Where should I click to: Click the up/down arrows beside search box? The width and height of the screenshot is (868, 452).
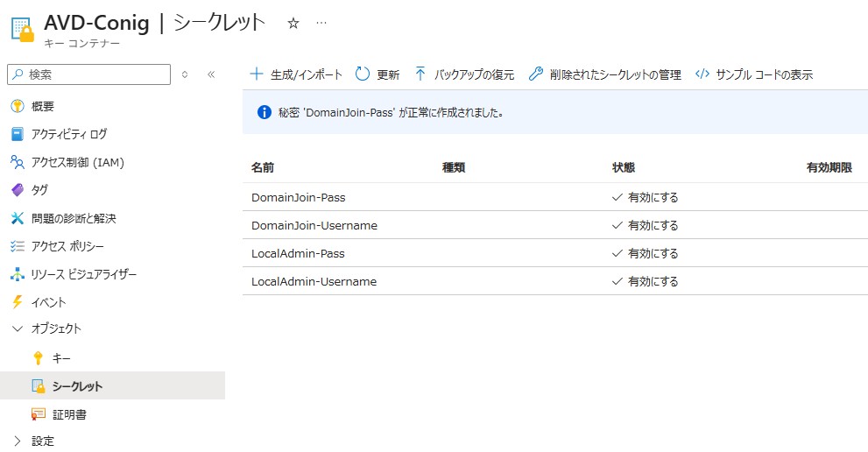pyautogui.click(x=185, y=74)
